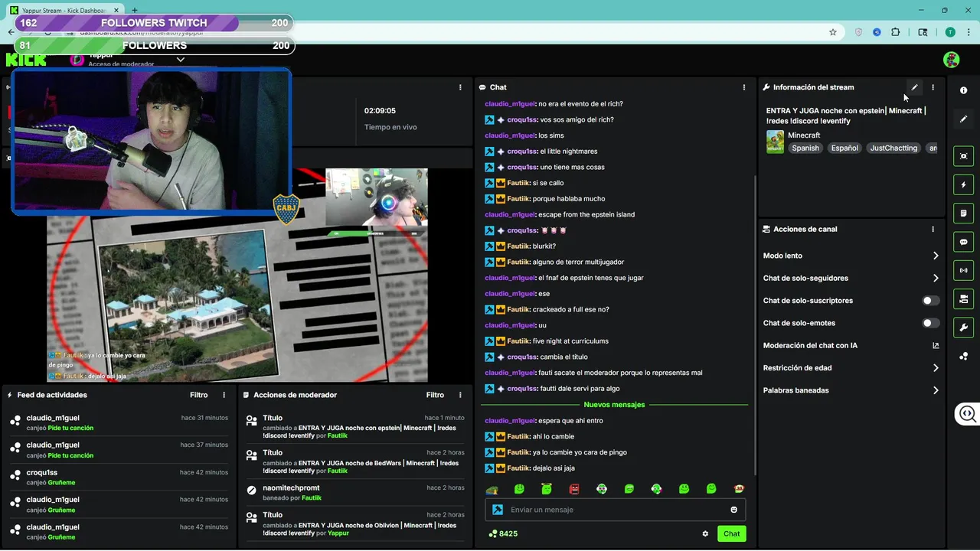This screenshot has width=980, height=551.
Task: Select message 'espera que ahi entro'
Action: tap(570, 421)
